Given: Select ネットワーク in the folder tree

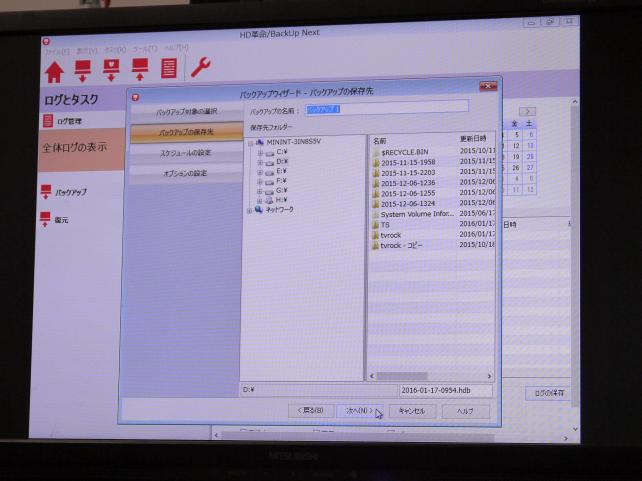Looking at the screenshot, I should coord(280,210).
